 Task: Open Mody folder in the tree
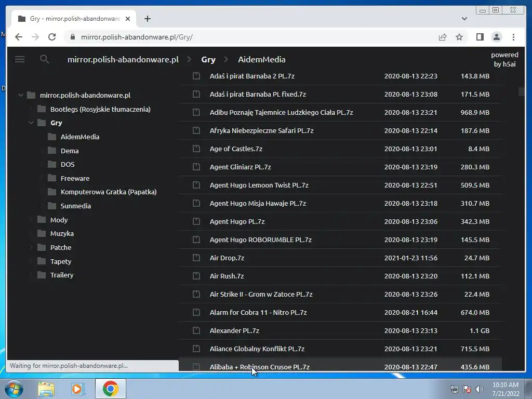click(x=59, y=220)
